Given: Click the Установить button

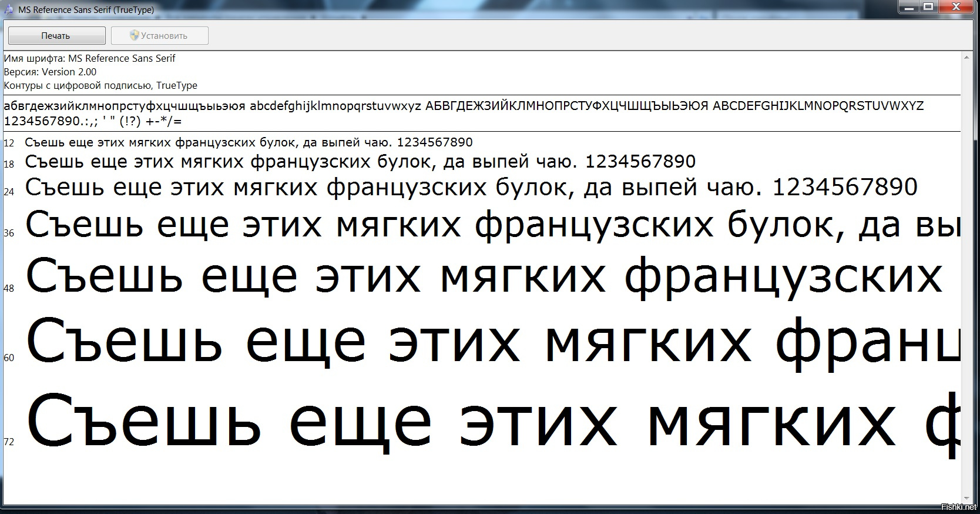Looking at the screenshot, I should click(159, 35).
